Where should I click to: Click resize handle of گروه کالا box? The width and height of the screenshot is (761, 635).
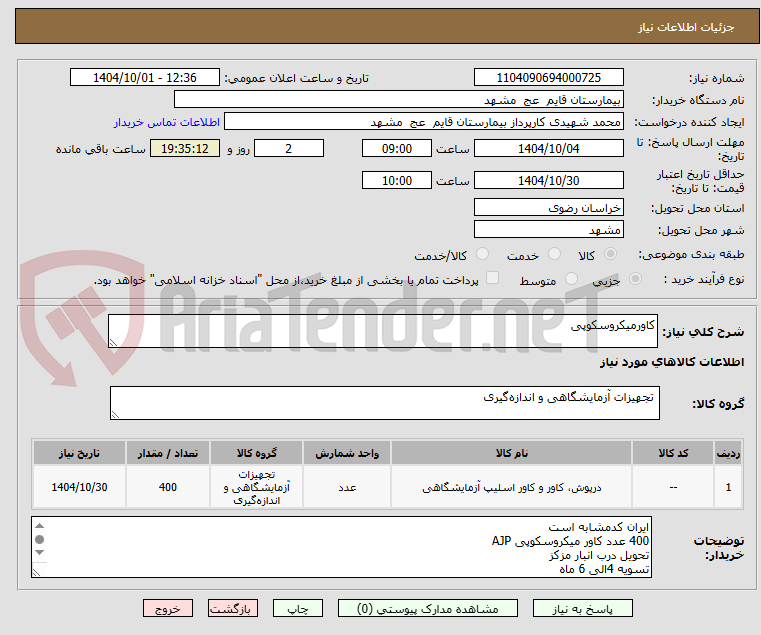tap(116, 414)
